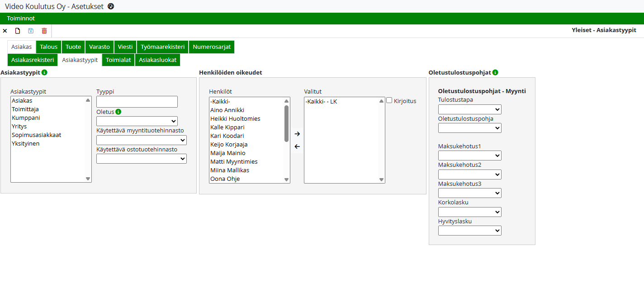This screenshot has width=644, height=297.
Task: Switch to the Talous tab
Action: coord(49,47)
